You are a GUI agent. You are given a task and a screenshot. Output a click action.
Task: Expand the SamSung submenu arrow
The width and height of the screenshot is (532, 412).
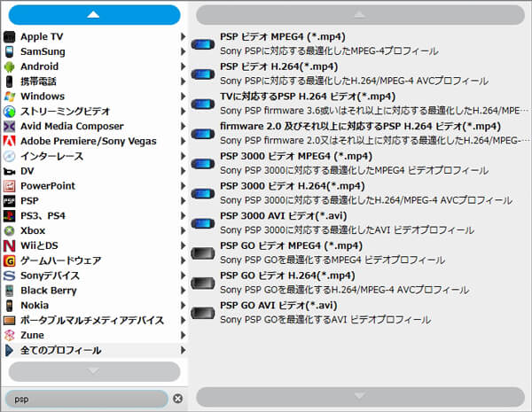pos(183,51)
